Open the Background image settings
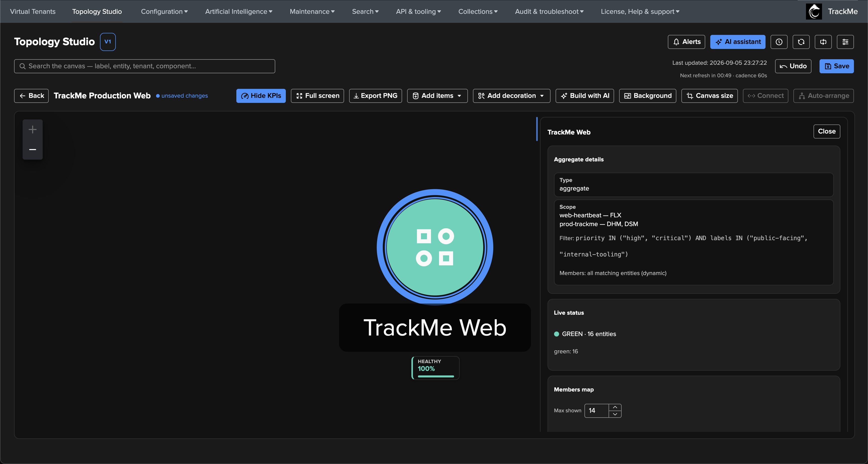 tap(648, 96)
